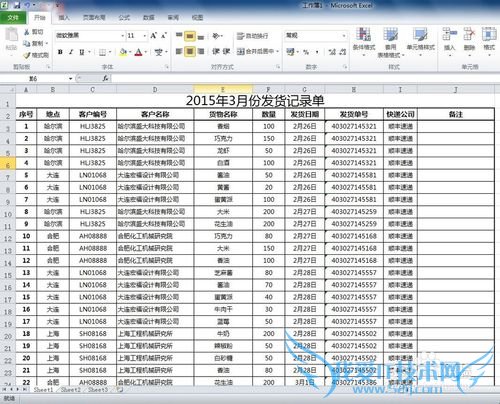Click the phonetic guide 文 icon
Screen dimensions: 500x404
click(159, 52)
